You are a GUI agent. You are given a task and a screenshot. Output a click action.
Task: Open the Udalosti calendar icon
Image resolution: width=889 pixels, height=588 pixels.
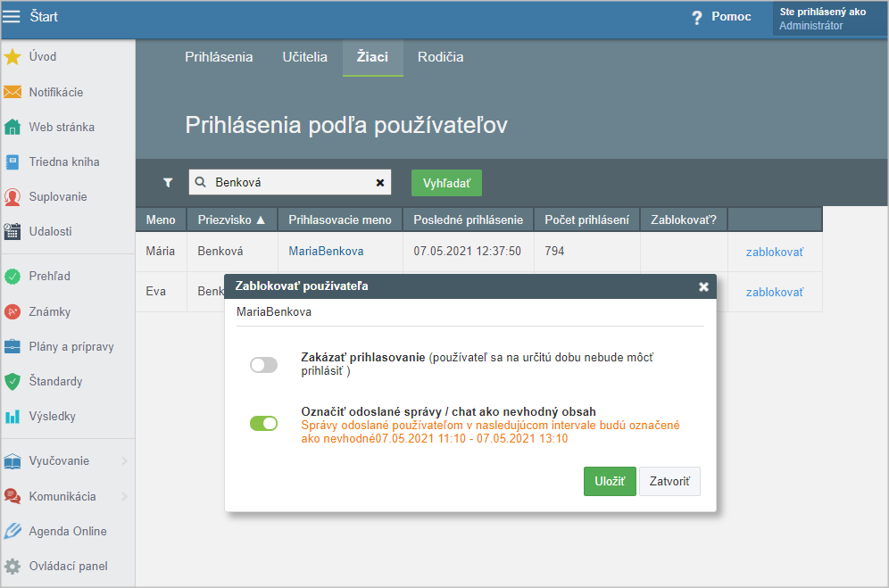12,231
